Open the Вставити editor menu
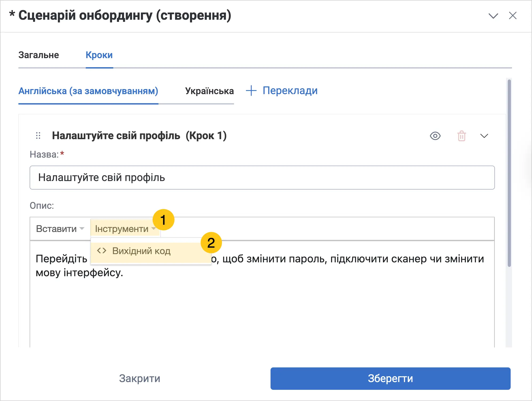The height and width of the screenshot is (401, 532). [x=60, y=229]
